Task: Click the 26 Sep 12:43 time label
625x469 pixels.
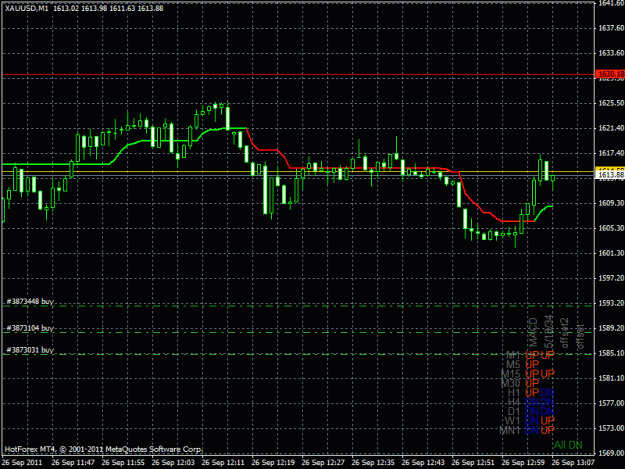Action: click(423, 463)
